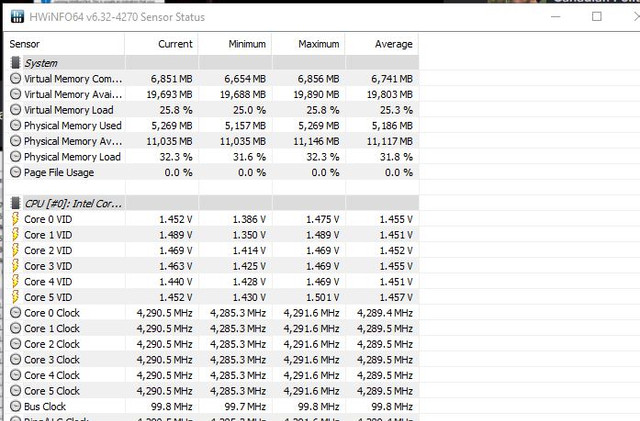Select the CPU [#0]: Intel Cor... group row
The image size is (640, 421).
click(x=214, y=203)
